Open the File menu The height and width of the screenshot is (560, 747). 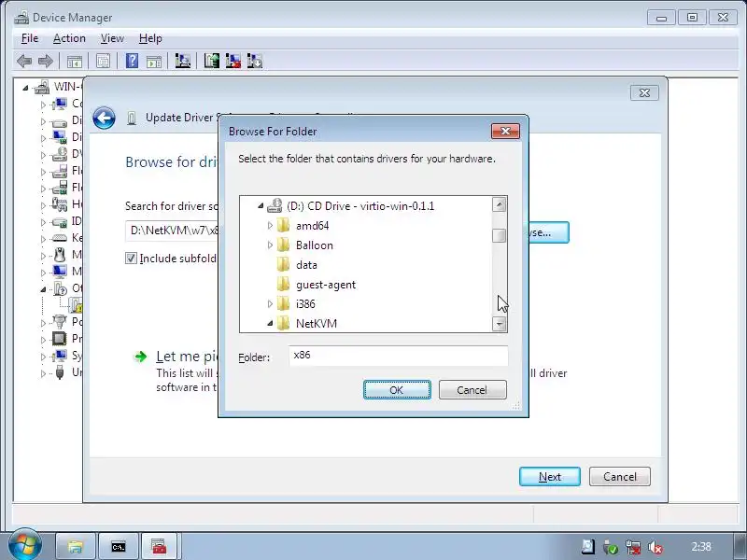tap(30, 38)
